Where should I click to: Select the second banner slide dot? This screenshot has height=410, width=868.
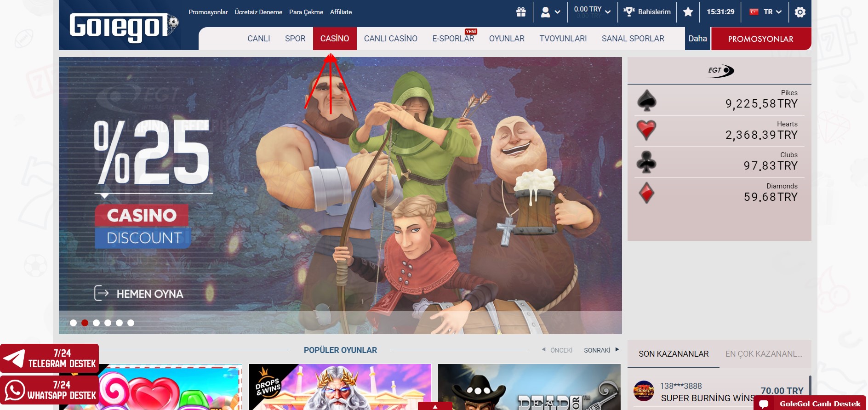click(85, 323)
